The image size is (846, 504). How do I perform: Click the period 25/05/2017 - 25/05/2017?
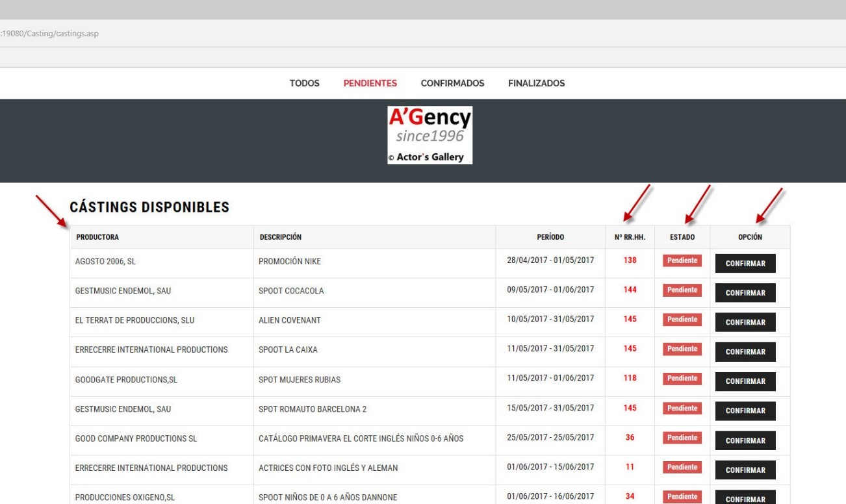click(x=550, y=437)
